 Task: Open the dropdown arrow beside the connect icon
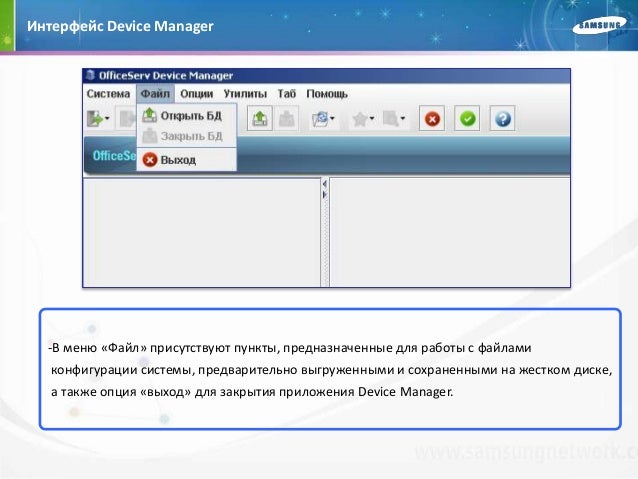(107, 118)
